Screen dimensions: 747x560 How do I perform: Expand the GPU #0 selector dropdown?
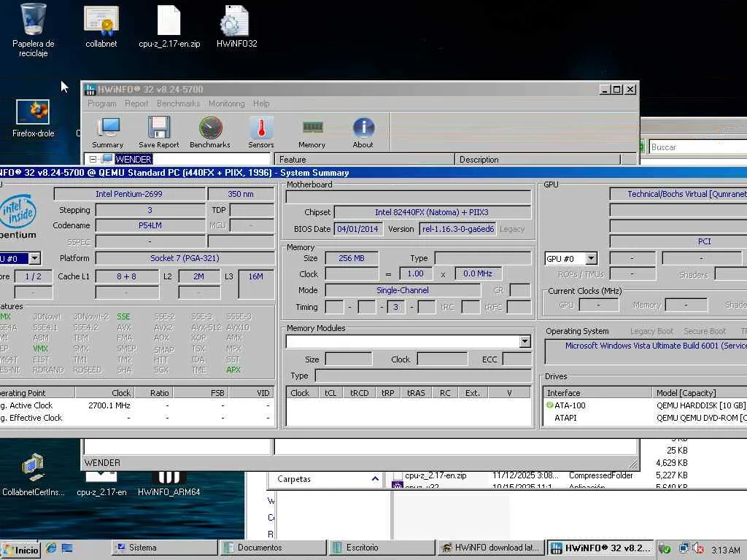(591, 259)
